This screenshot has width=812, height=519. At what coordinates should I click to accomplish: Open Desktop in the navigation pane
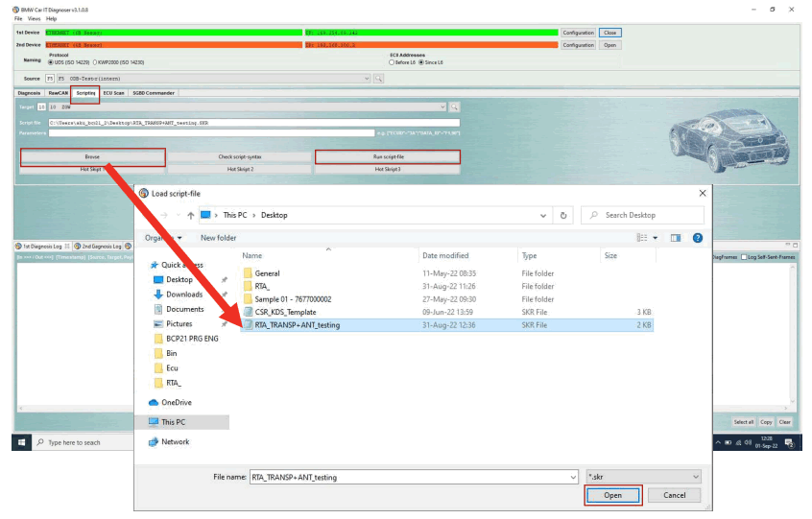click(x=179, y=279)
